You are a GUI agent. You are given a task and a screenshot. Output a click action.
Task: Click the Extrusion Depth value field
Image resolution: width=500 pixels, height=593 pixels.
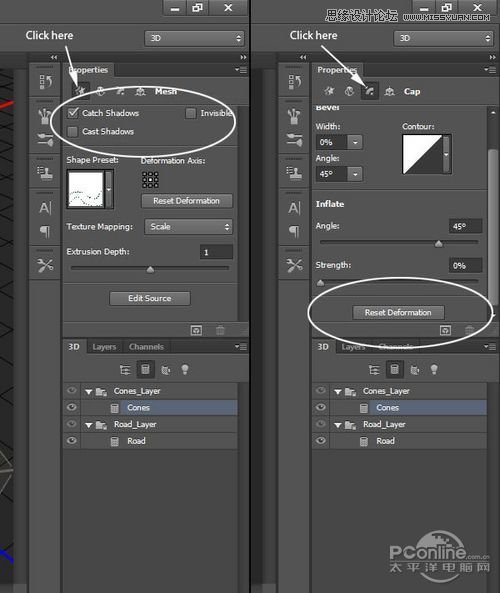(x=216, y=252)
